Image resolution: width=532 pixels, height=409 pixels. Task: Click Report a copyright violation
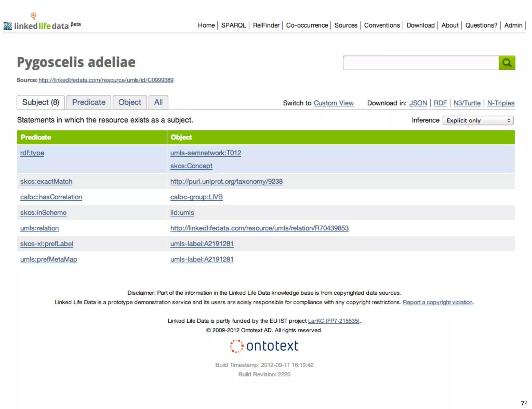point(437,302)
